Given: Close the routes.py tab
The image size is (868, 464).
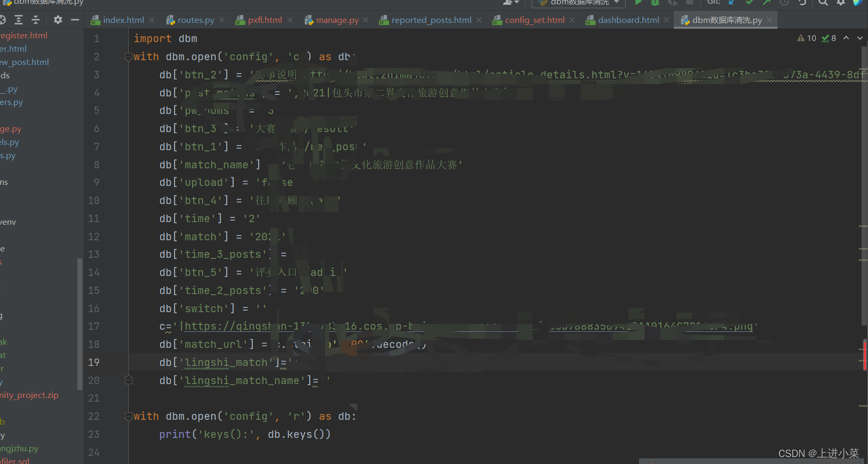Looking at the screenshot, I should coord(222,20).
